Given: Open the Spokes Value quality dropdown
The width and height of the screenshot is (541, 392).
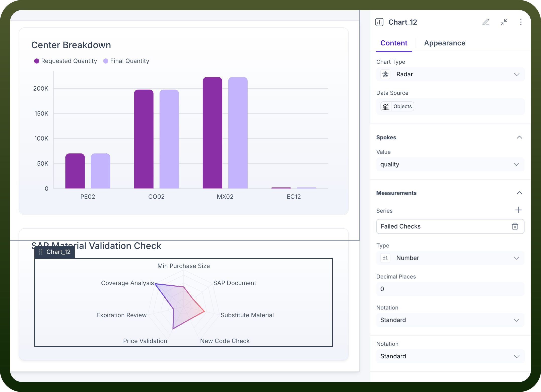Looking at the screenshot, I should [x=450, y=164].
